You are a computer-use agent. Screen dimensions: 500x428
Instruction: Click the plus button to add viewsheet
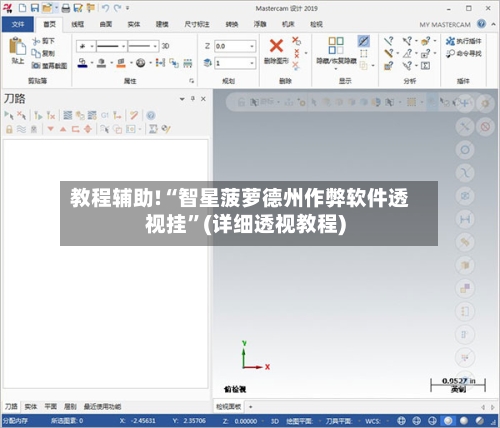pos(251,407)
